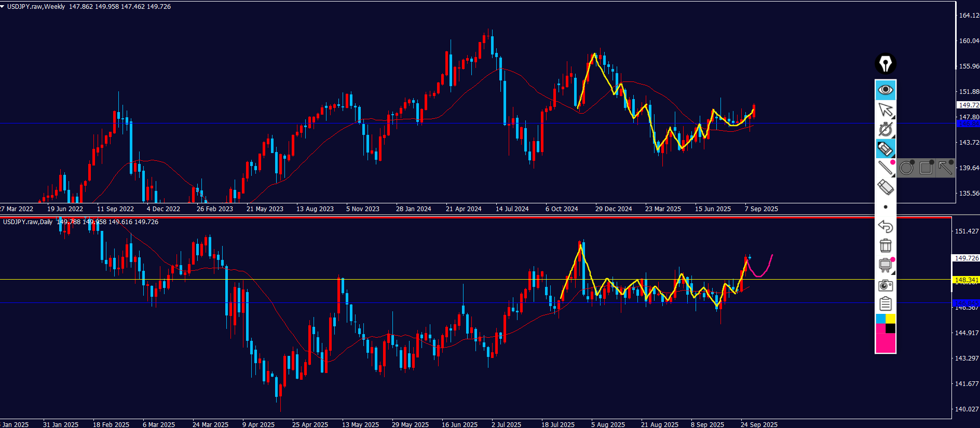This screenshot has width=980, height=428.
Task: Click the clipboard icon
Action: pyautogui.click(x=885, y=304)
